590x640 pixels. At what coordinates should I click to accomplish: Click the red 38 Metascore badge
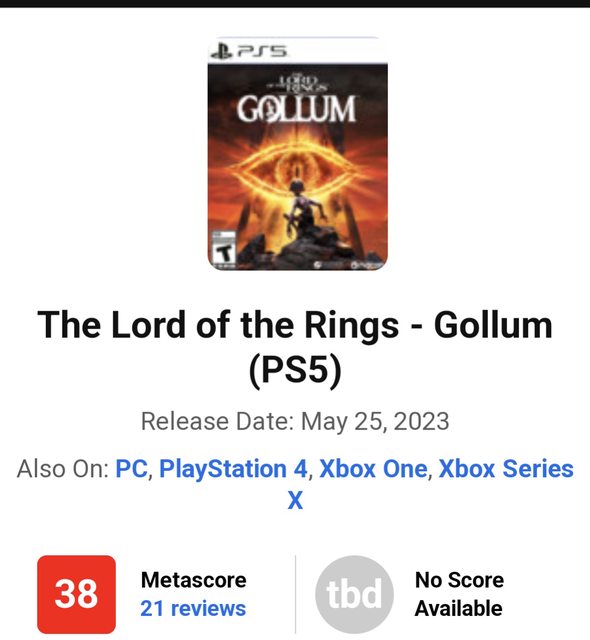[x=76, y=594]
